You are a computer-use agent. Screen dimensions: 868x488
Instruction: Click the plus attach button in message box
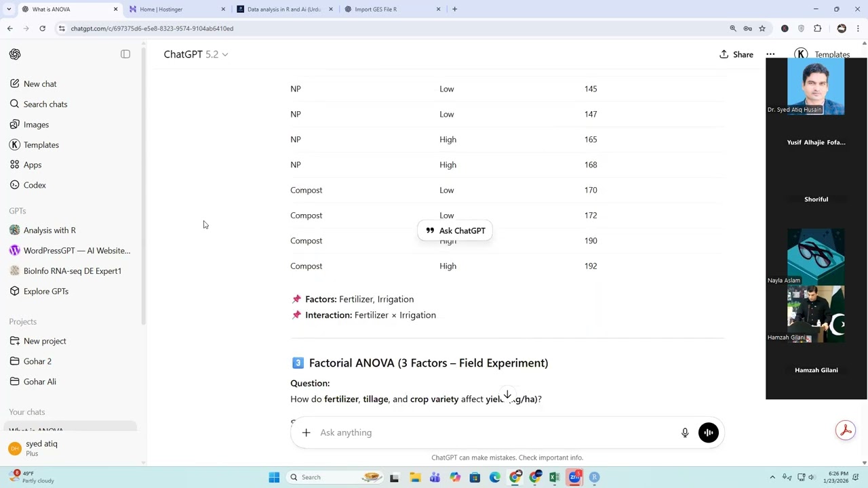coord(306,432)
